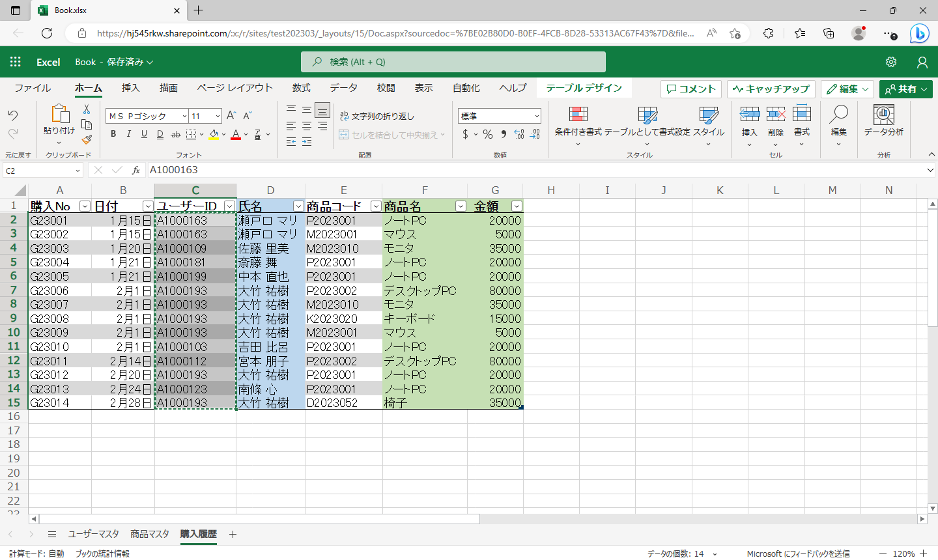Select the Format Painter brush

pyautogui.click(x=87, y=139)
